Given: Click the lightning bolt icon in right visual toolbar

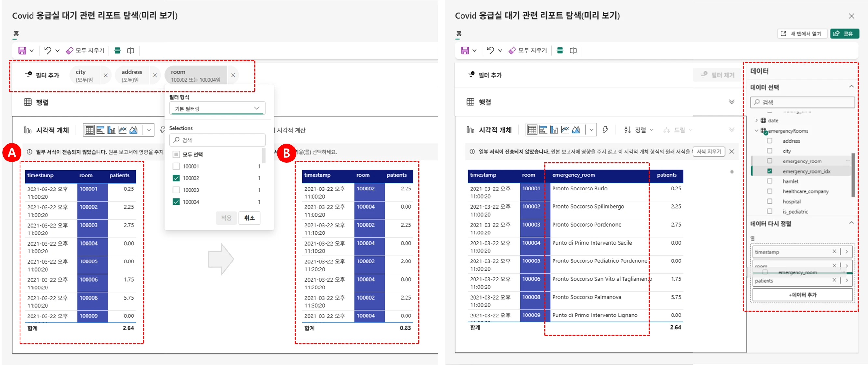Looking at the screenshot, I should (x=605, y=130).
